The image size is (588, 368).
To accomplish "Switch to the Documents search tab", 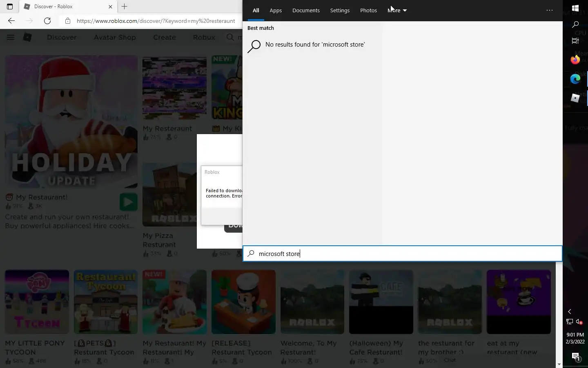I will coord(306,10).
